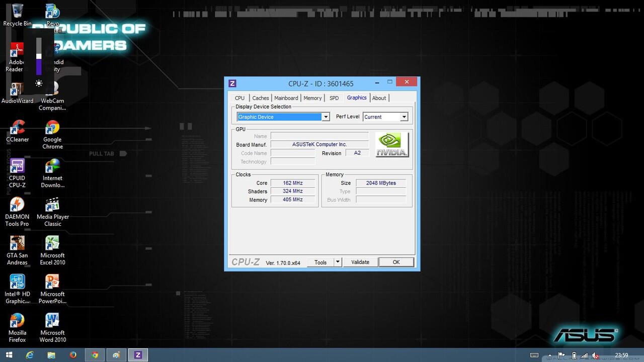Click the memory Size 2048 MBytes value

[381, 183]
